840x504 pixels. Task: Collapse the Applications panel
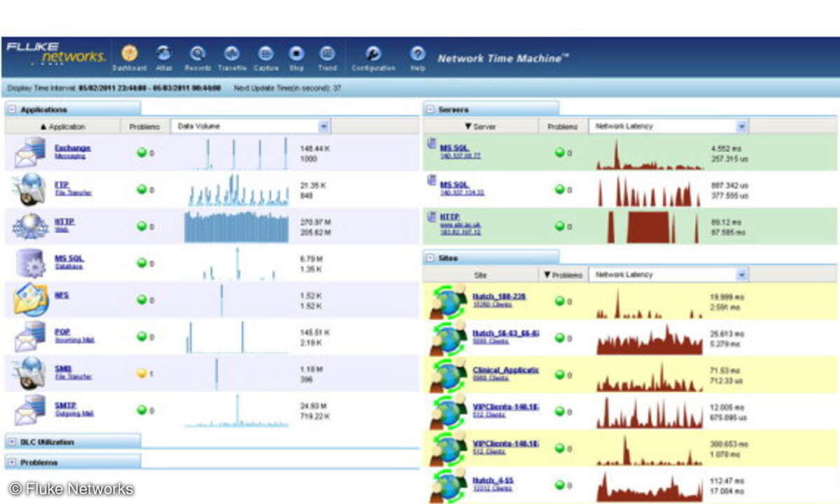12,110
